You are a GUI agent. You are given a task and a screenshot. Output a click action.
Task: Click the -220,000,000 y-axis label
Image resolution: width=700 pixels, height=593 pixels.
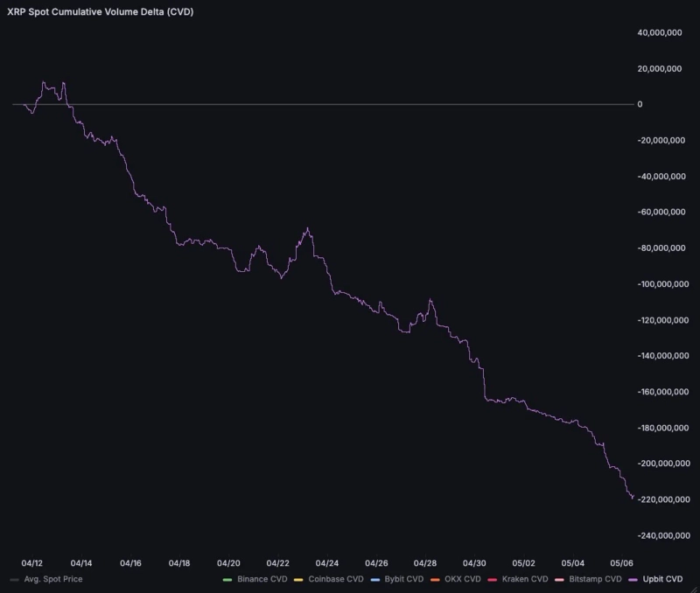pyautogui.click(x=659, y=499)
